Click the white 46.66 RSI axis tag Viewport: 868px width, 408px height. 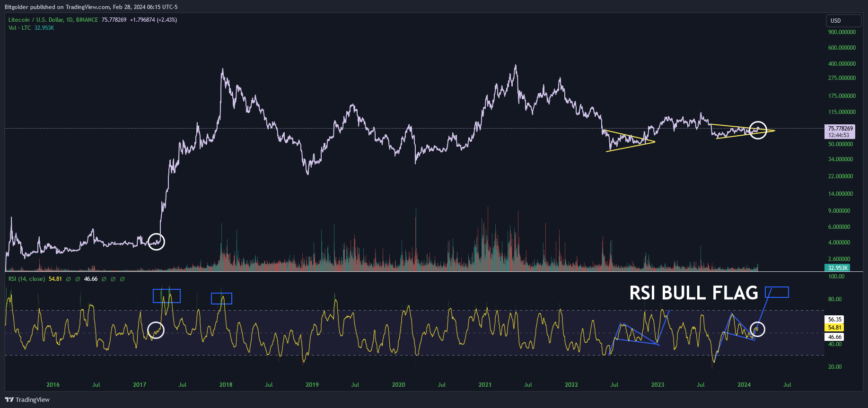(x=835, y=337)
